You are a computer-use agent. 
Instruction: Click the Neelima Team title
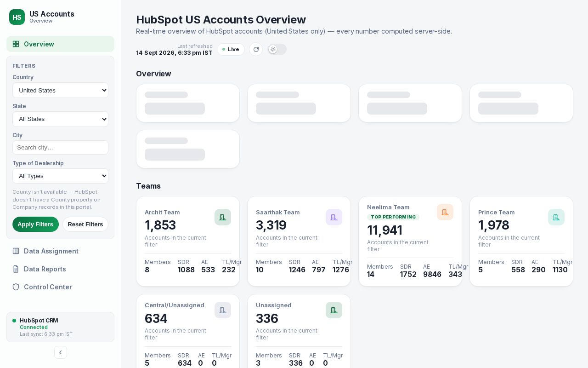[x=388, y=207]
